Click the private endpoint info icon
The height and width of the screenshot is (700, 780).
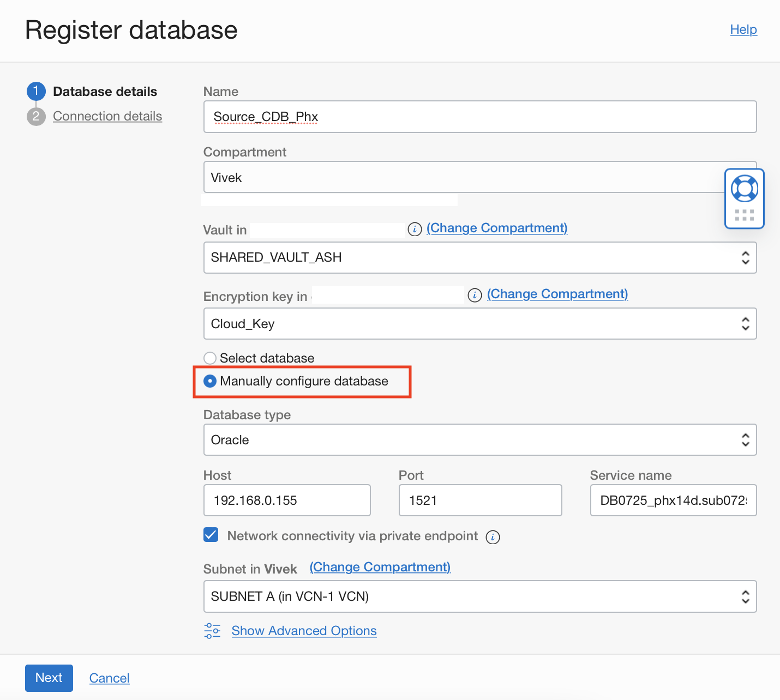[x=493, y=537]
